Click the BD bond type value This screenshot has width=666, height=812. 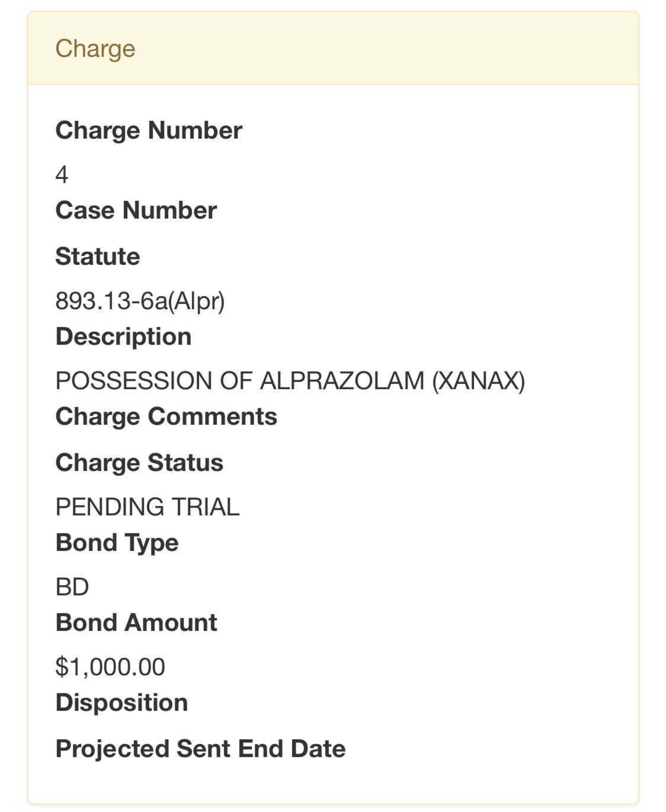[x=72, y=587]
